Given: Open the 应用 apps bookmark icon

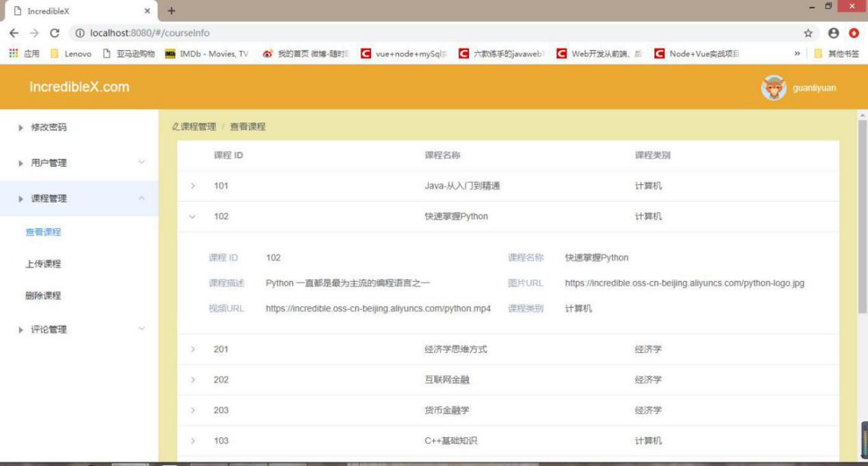Looking at the screenshot, I should coord(13,54).
